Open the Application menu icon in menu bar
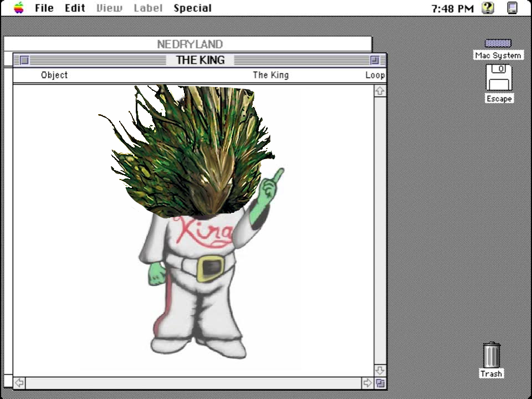 513,8
